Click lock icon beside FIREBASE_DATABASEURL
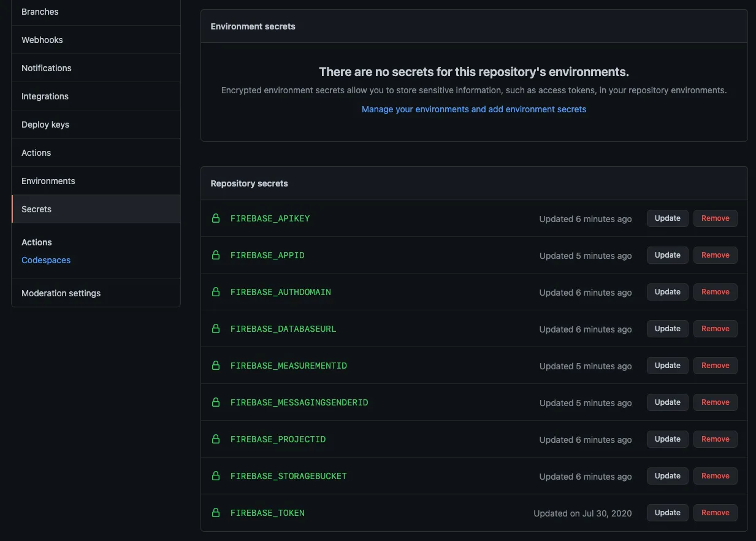This screenshot has height=541, width=756. pyautogui.click(x=216, y=329)
